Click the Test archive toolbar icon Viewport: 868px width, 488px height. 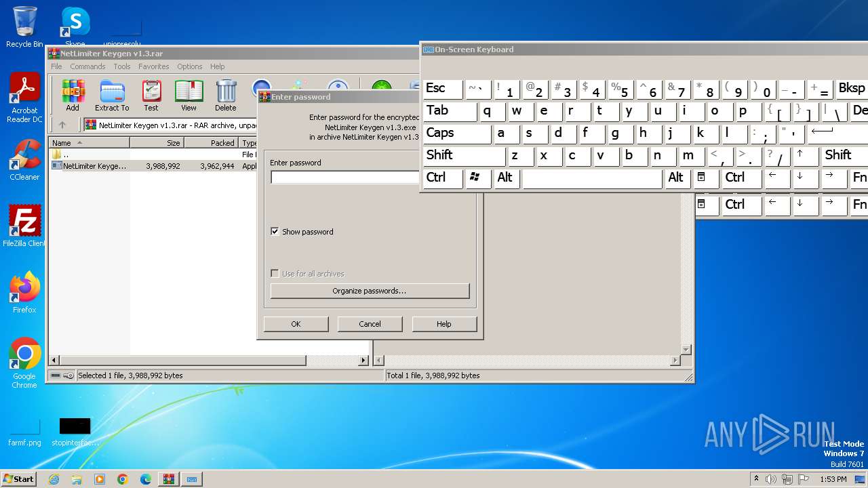pos(151,96)
